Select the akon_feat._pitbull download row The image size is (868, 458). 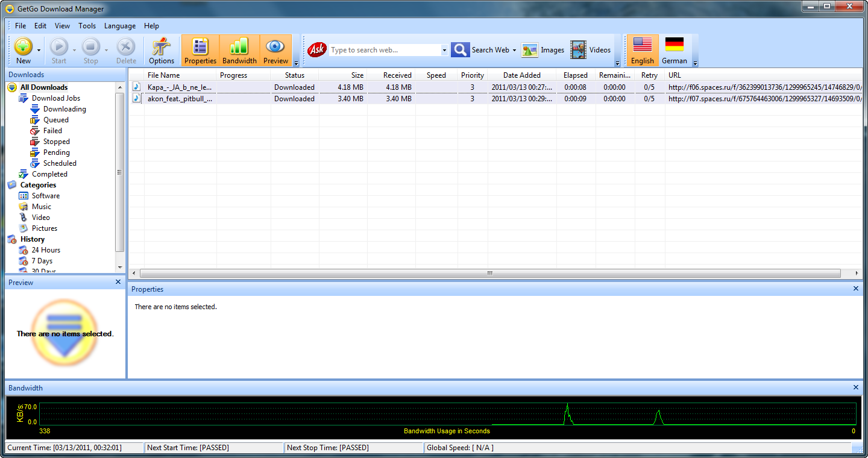[497, 99]
